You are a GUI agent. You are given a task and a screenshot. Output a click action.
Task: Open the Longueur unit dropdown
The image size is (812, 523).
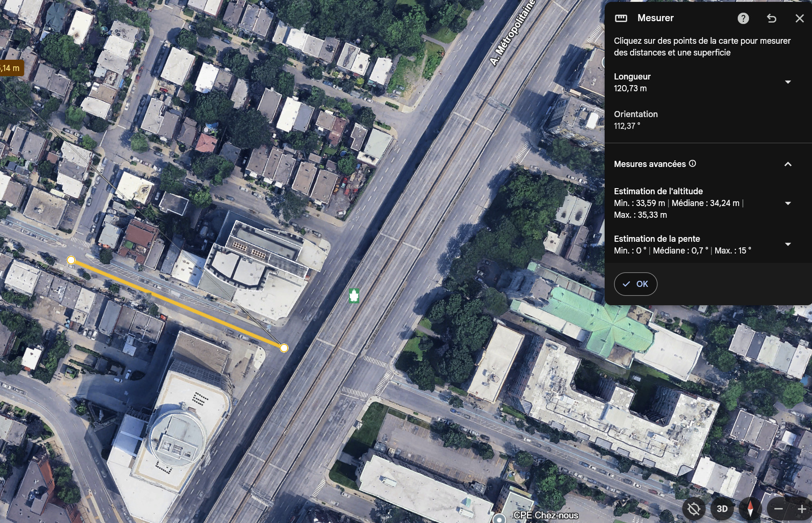pos(788,82)
